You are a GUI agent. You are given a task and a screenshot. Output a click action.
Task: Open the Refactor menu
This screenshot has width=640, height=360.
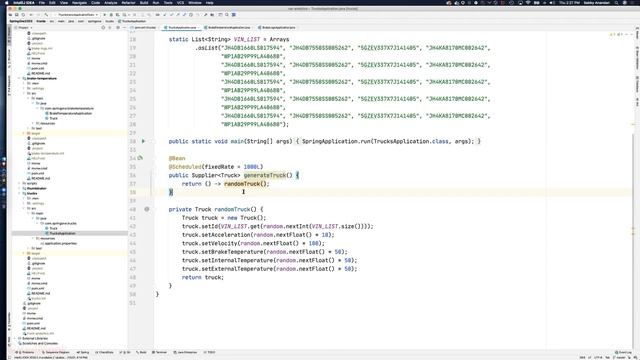pyautogui.click(x=128, y=2)
